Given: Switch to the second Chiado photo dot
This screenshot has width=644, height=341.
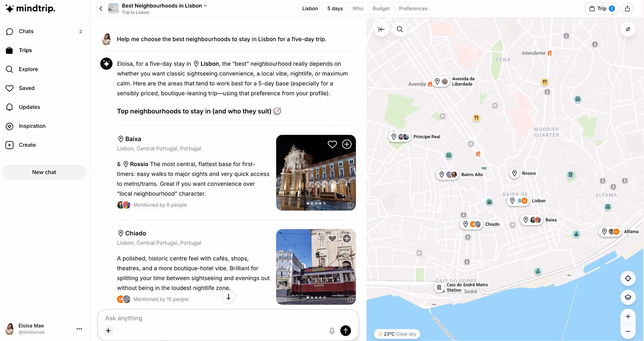Looking at the screenshot, I should (312, 297).
